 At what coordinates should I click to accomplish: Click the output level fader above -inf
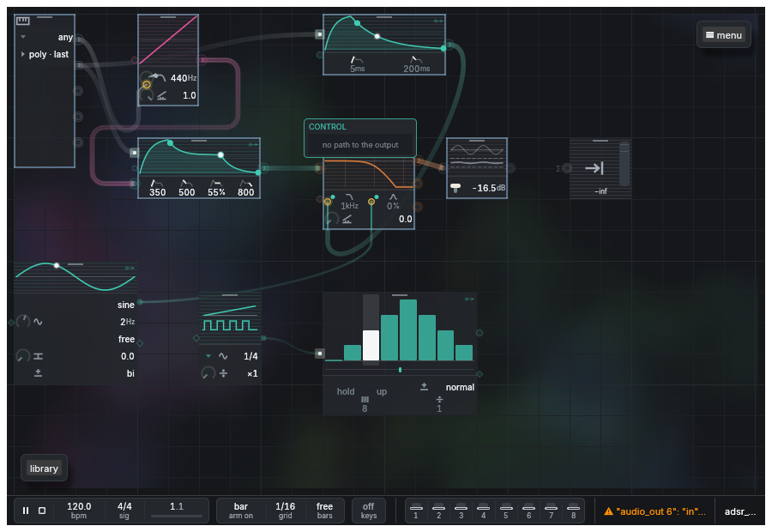(x=624, y=164)
